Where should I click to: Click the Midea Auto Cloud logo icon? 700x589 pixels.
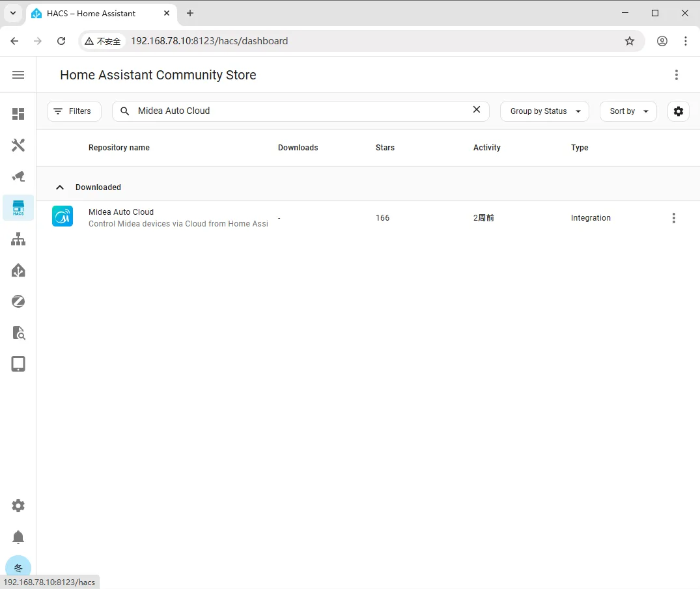[x=63, y=217]
